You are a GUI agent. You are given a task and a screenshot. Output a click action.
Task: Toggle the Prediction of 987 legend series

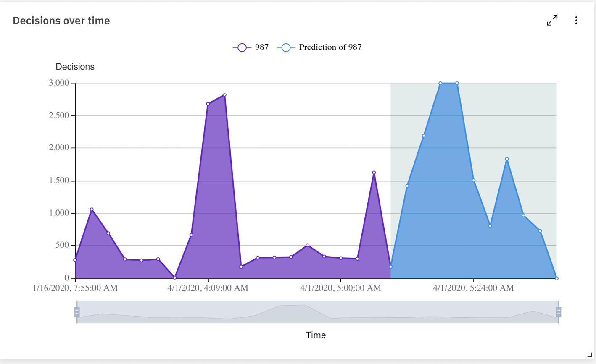tap(319, 47)
